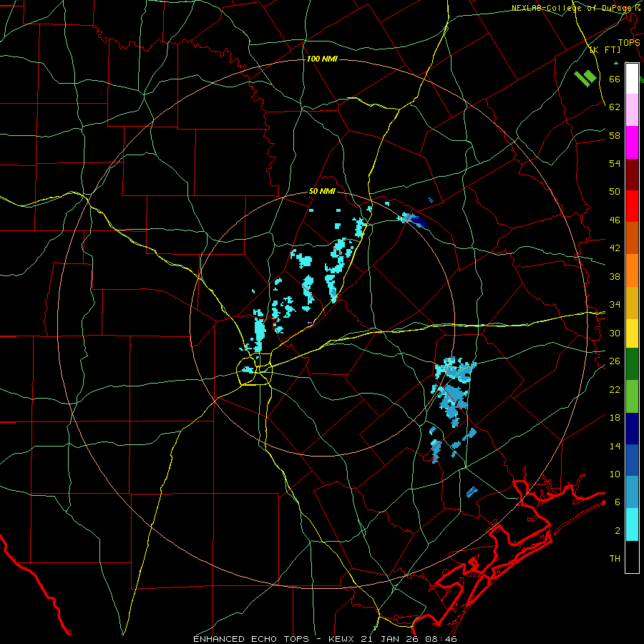
Task: Click the legend value '42'
Action: coord(615,248)
